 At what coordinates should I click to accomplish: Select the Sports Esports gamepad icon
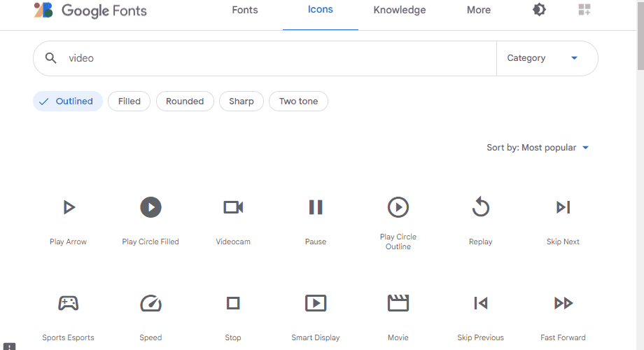[68, 303]
